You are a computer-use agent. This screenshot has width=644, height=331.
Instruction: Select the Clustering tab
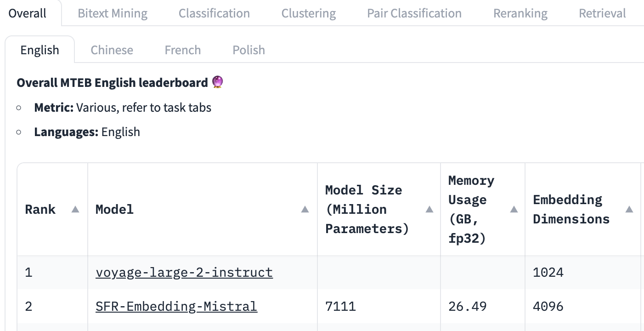coord(308,13)
